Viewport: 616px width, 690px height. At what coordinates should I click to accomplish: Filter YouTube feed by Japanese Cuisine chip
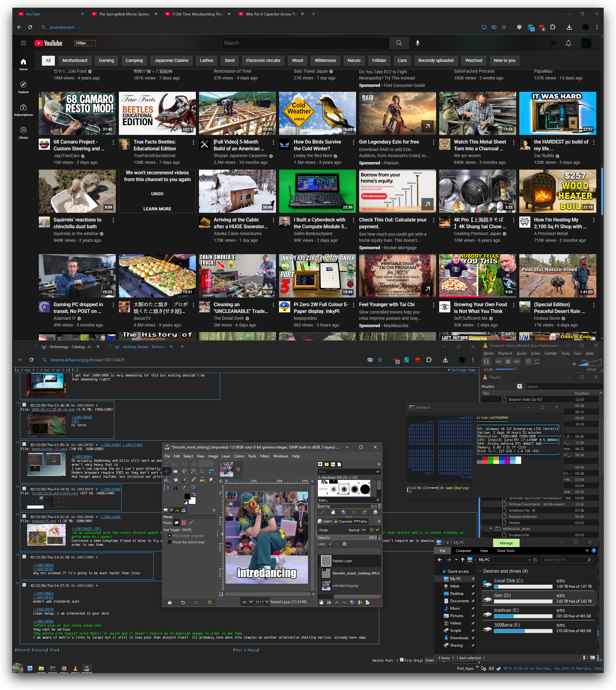pyautogui.click(x=171, y=60)
